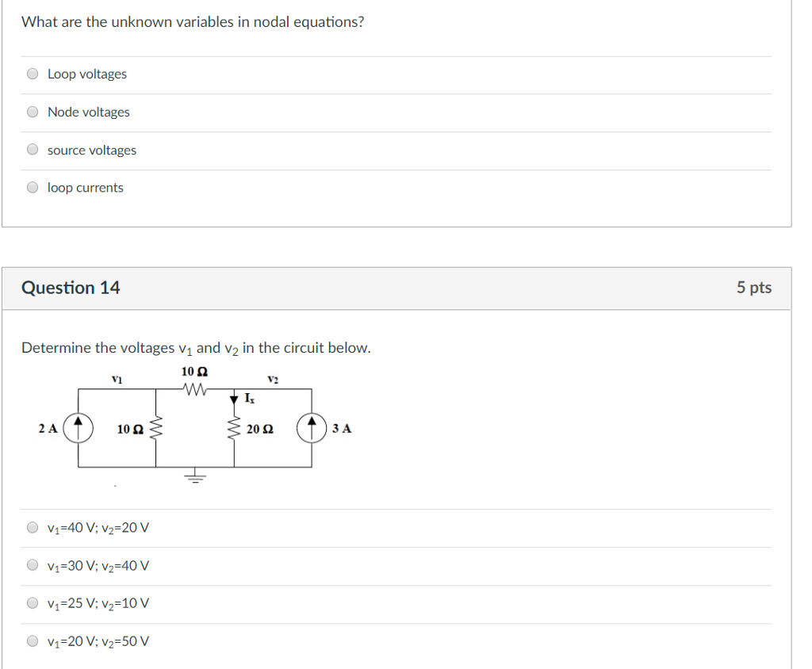Click the 10 Ω horizontal resistor symbol
Screen dimensions: 812x669
193,388
